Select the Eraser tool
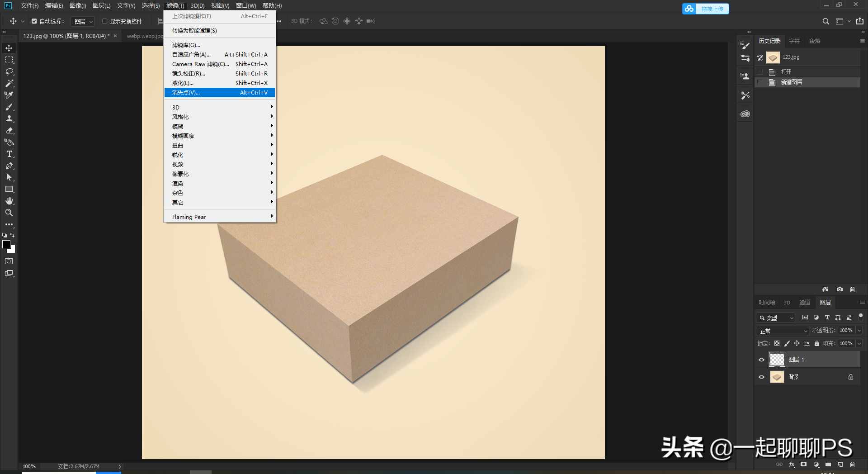868x474 pixels. tap(9, 131)
